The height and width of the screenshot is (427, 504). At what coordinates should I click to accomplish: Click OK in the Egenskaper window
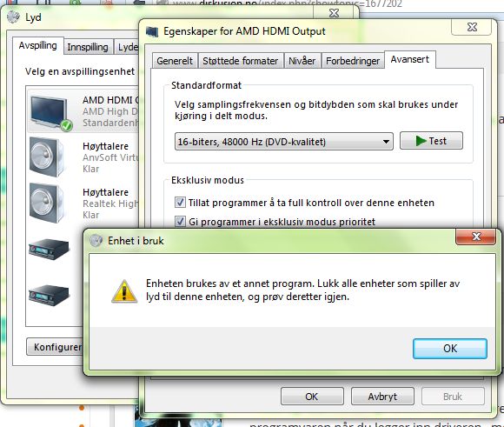coord(312,397)
